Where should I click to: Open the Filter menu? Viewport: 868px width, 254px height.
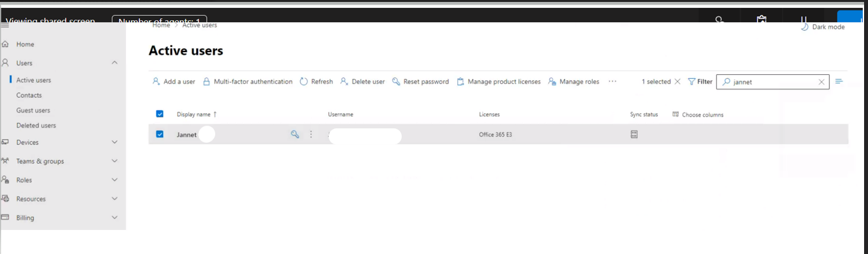click(700, 81)
